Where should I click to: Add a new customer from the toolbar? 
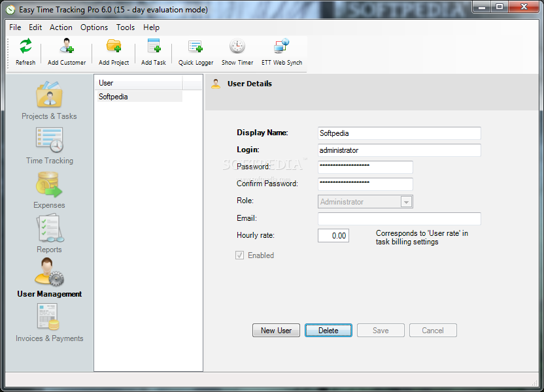(67, 52)
